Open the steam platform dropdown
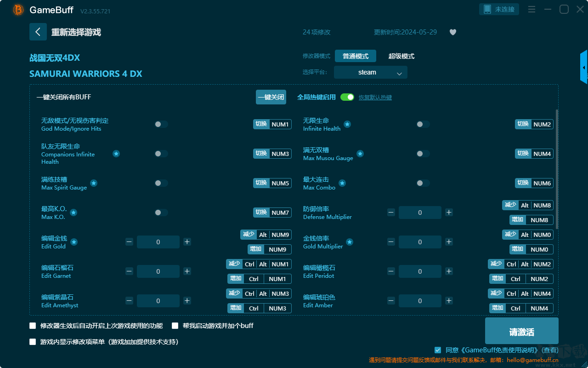The height and width of the screenshot is (368, 588). click(x=371, y=72)
